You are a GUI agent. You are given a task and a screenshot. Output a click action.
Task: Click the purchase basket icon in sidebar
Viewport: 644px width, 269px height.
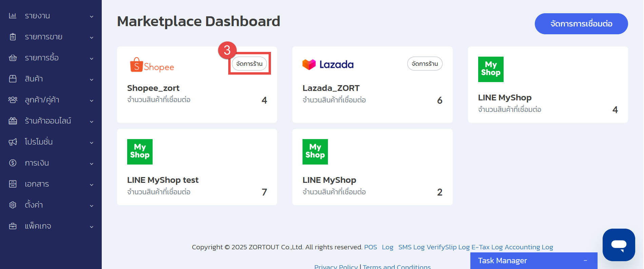[13, 58]
